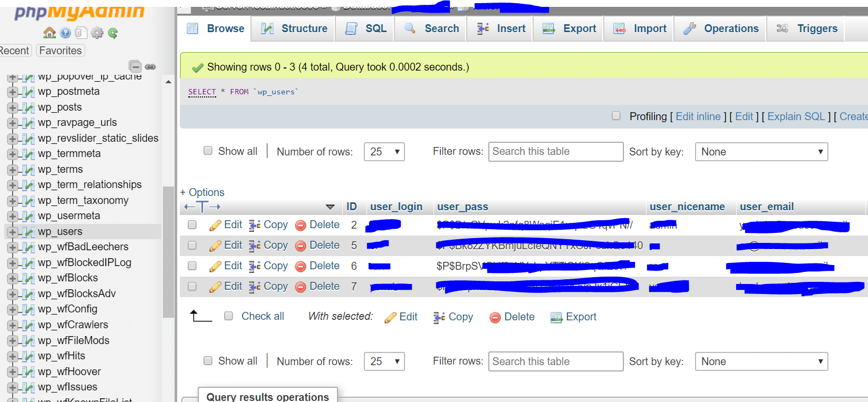Click the wp_termmeta table icon in tree

(28, 154)
